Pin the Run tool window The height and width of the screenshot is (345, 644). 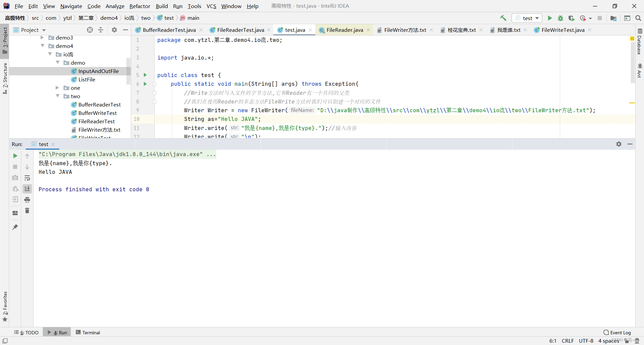pyautogui.click(x=15, y=227)
